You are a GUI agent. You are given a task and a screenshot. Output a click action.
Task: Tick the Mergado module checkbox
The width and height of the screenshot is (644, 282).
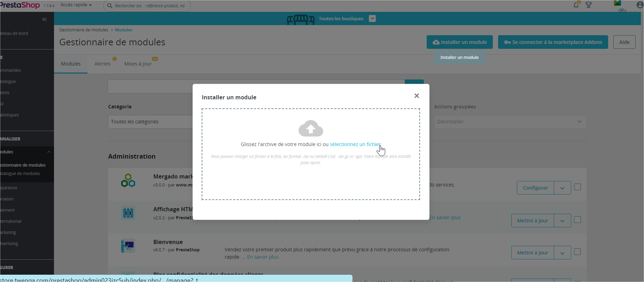(x=577, y=187)
